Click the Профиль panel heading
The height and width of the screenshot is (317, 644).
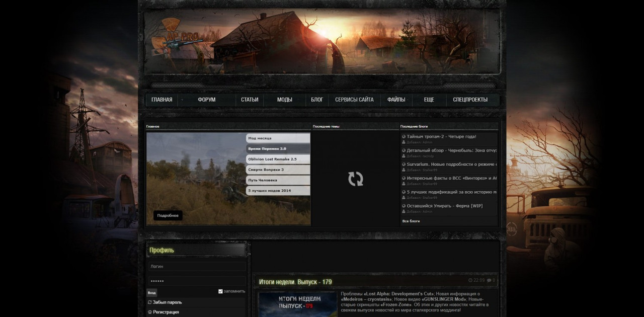coord(162,250)
